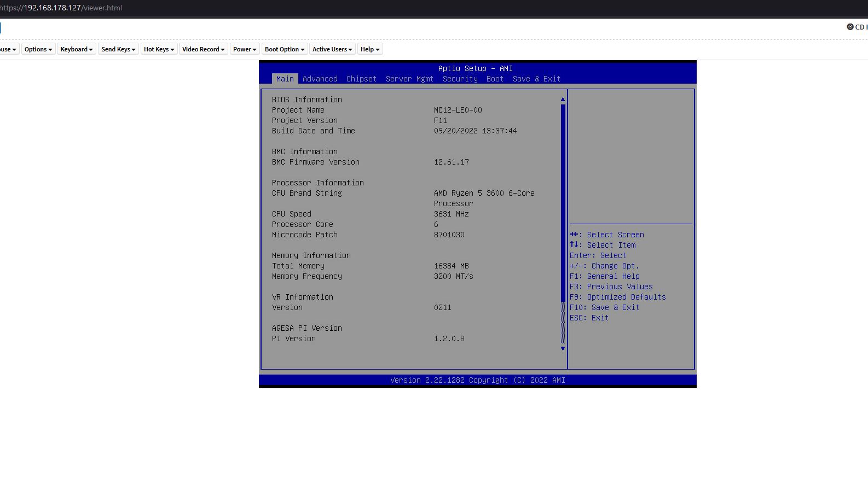This screenshot has width=868, height=479.
Task: Click the F9: Optimized Defaults hint
Action: pyautogui.click(x=618, y=297)
